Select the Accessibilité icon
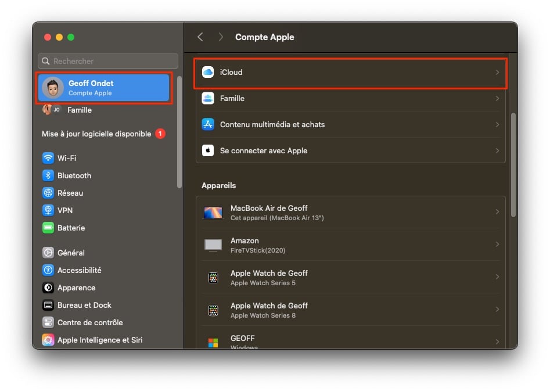The image size is (550, 392). 48,270
